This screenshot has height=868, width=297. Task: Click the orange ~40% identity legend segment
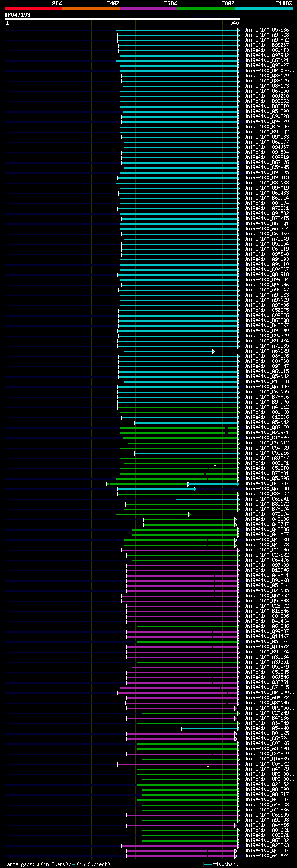tap(90, 8)
